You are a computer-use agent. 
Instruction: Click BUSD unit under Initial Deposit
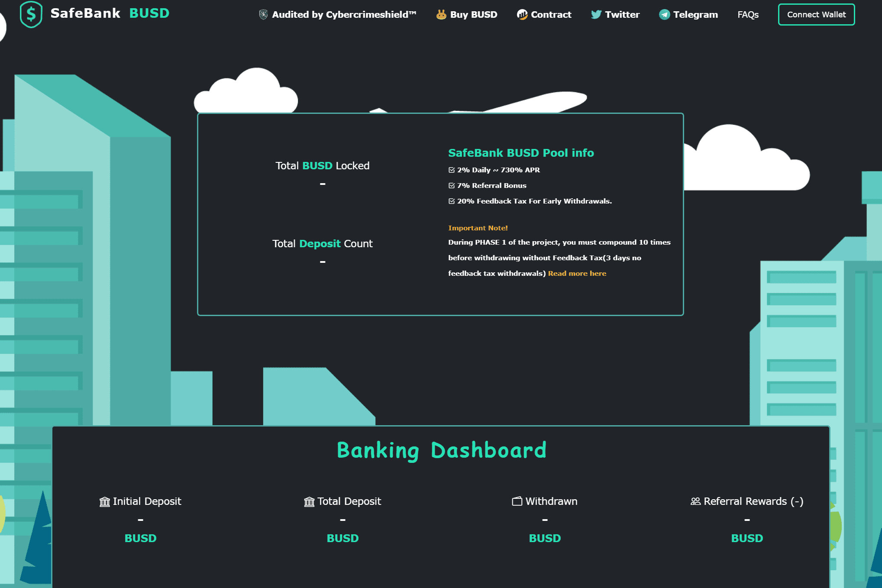click(x=140, y=538)
